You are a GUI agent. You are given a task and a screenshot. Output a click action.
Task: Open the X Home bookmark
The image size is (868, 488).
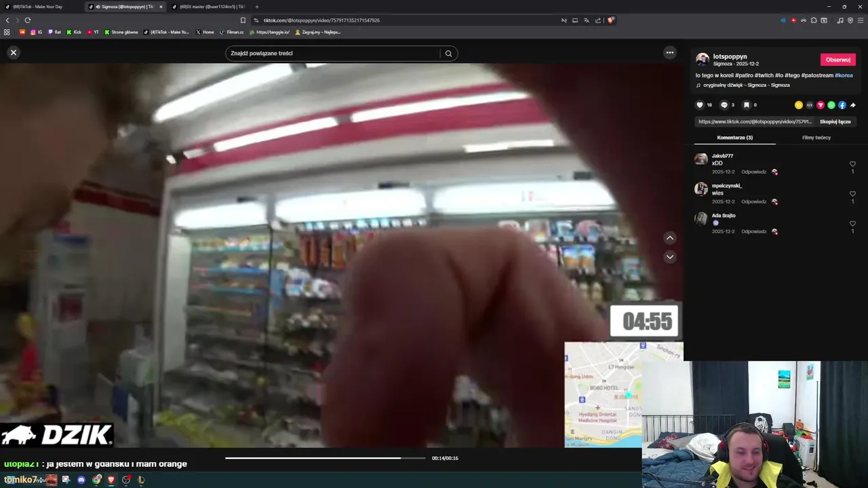coord(205,32)
